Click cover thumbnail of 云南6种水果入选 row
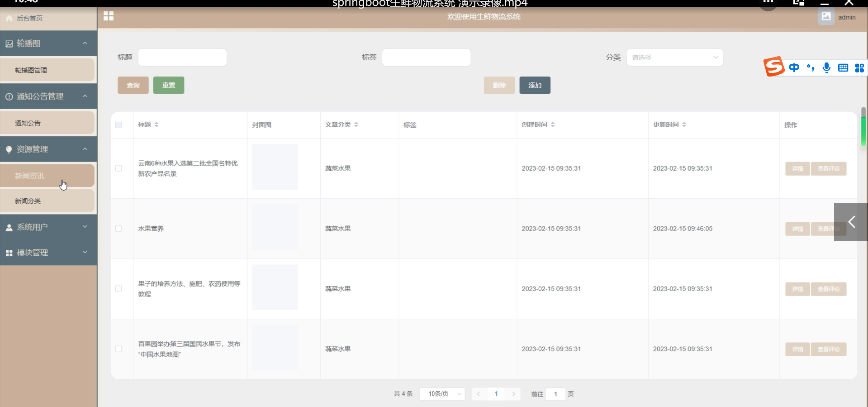Screen dimensions: 868x407 pyautogui.click(x=275, y=167)
